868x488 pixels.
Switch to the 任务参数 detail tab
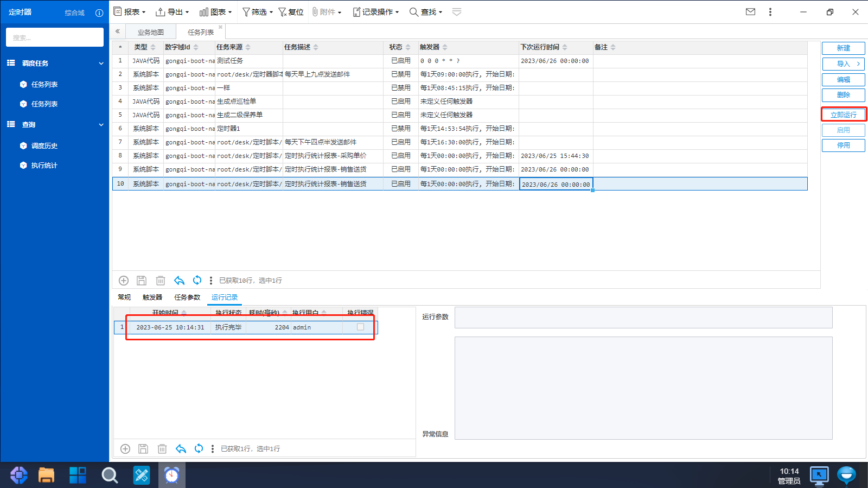pyautogui.click(x=187, y=297)
